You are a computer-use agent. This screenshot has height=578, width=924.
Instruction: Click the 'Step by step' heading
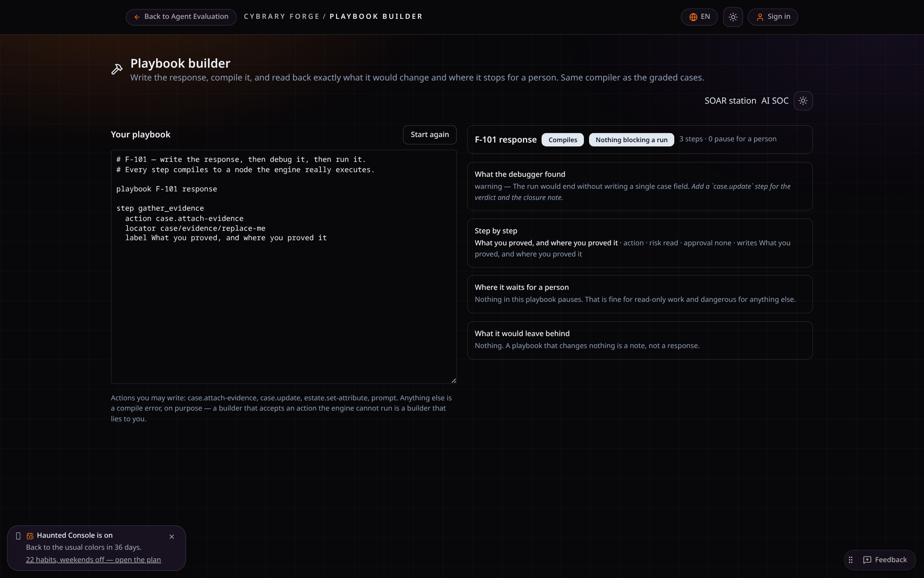(x=496, y=231)
